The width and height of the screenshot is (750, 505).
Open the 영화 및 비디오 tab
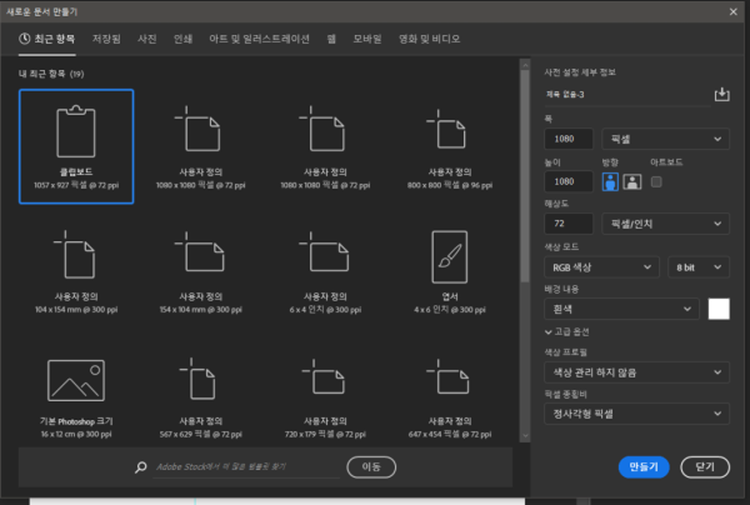[x=430, y=39]
